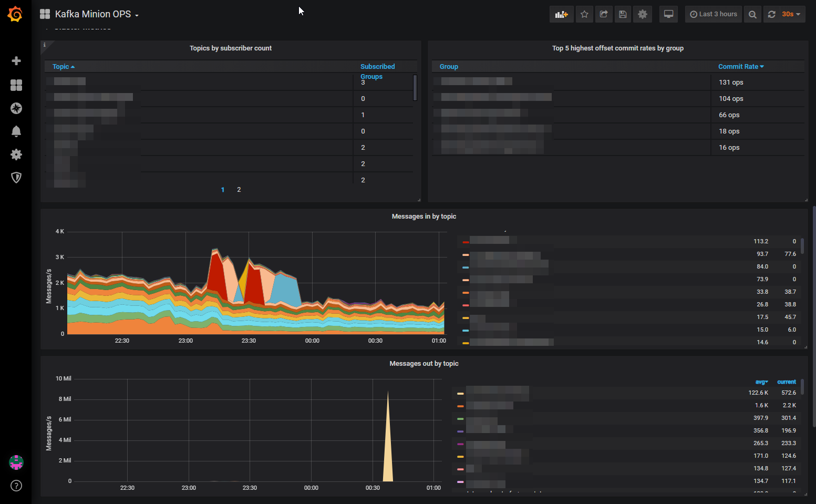Viewport: 816px width, 504px height.
Task: Star this dashboard as favorite
Action: pos(584,14)
